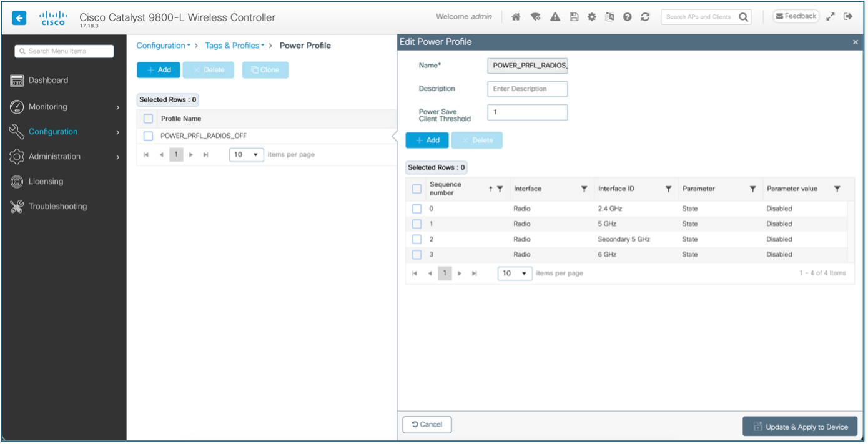Save configuration using the floppy disk icon
The width and height of the screenshot is (868, 444).
[x=574, y=17]
